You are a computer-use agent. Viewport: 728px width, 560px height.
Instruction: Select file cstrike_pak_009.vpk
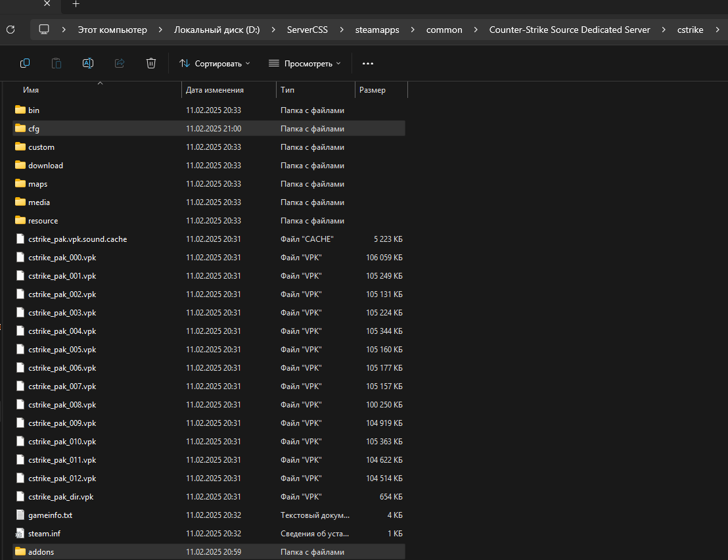[x=62, y=423]
